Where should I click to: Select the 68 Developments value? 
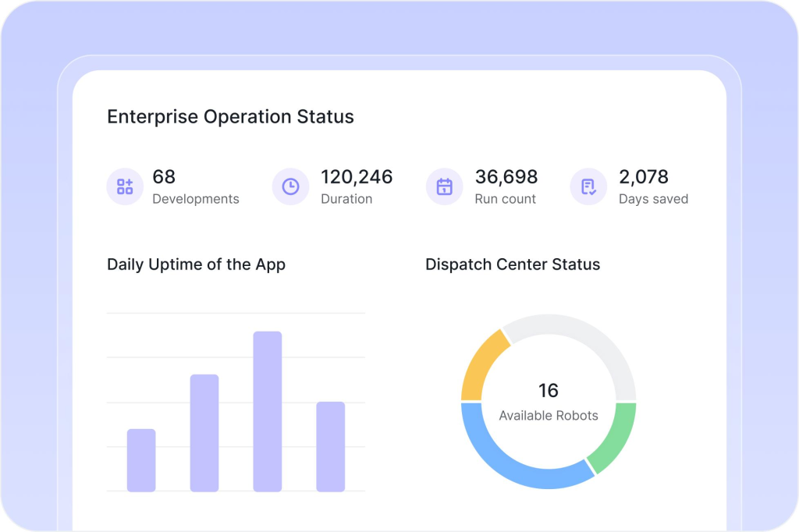(164, 177)
